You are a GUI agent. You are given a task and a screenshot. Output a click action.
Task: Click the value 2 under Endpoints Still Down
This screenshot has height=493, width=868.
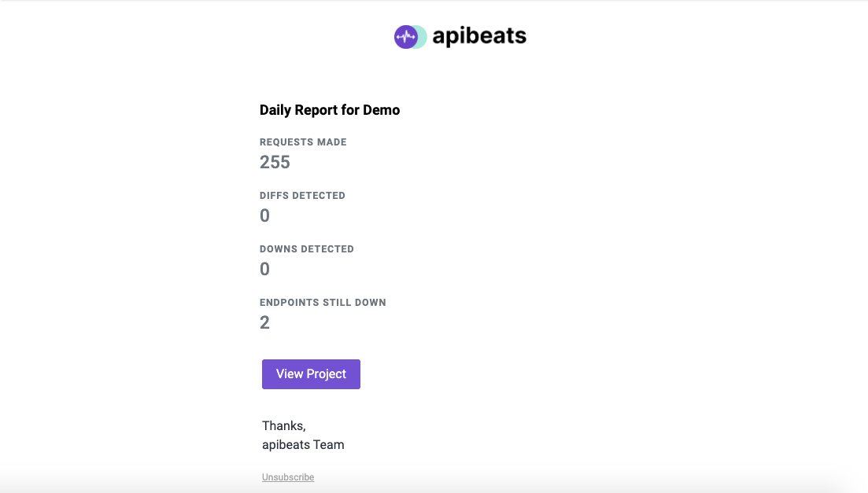coord(264,322)
